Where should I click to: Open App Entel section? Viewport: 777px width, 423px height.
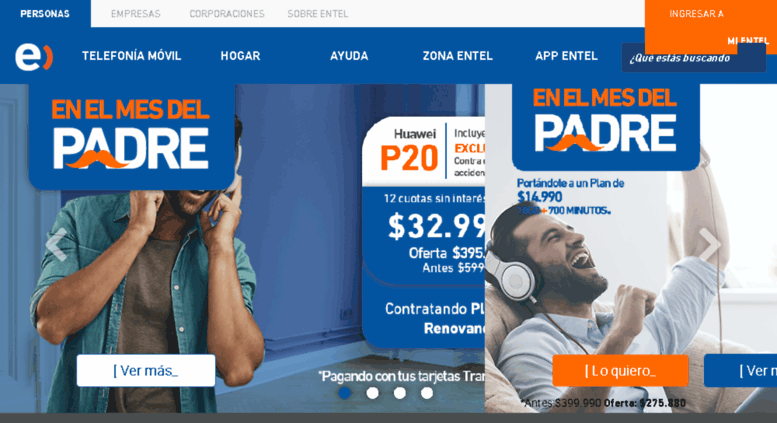click(566, 56)
